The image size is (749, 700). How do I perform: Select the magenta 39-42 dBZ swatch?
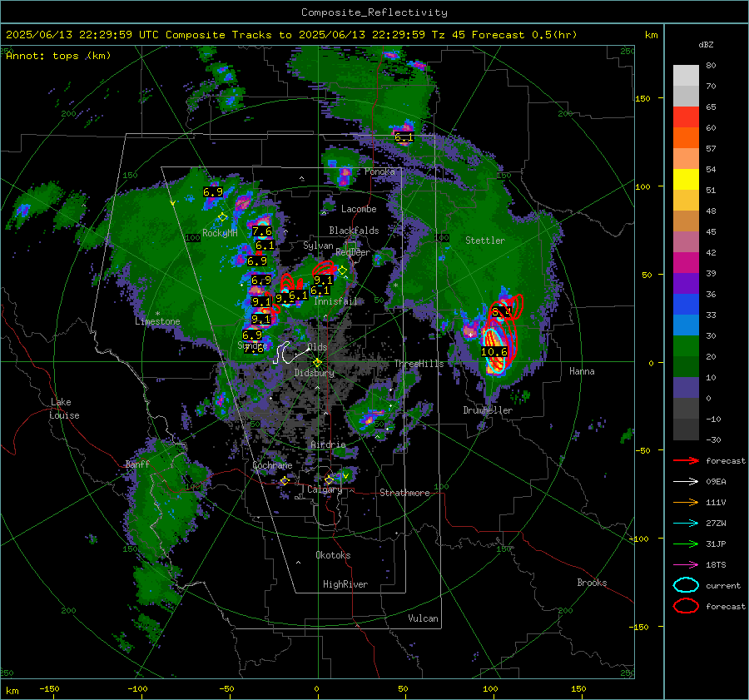click(686, 262)
